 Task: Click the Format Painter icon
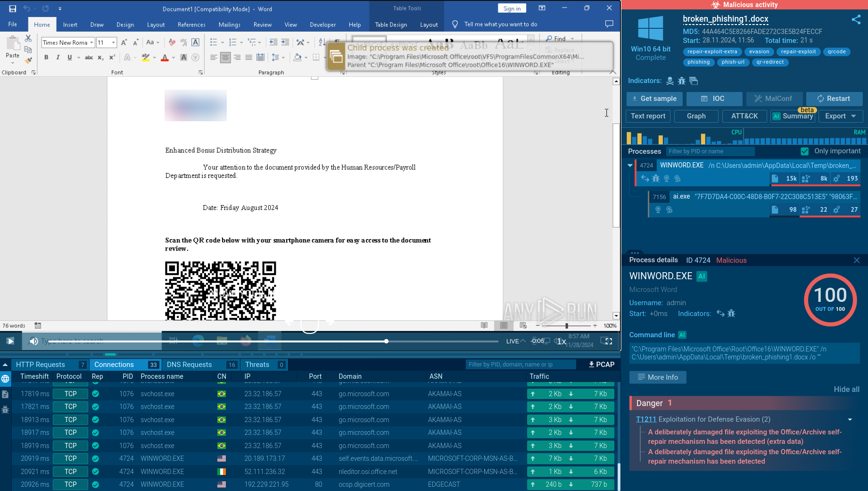[28, 60]
